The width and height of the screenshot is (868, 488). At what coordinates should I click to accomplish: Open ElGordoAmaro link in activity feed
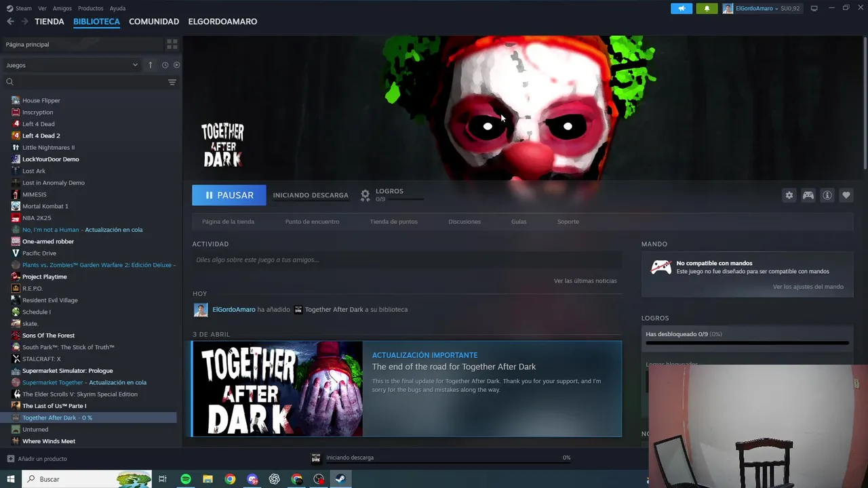point(234,310)
